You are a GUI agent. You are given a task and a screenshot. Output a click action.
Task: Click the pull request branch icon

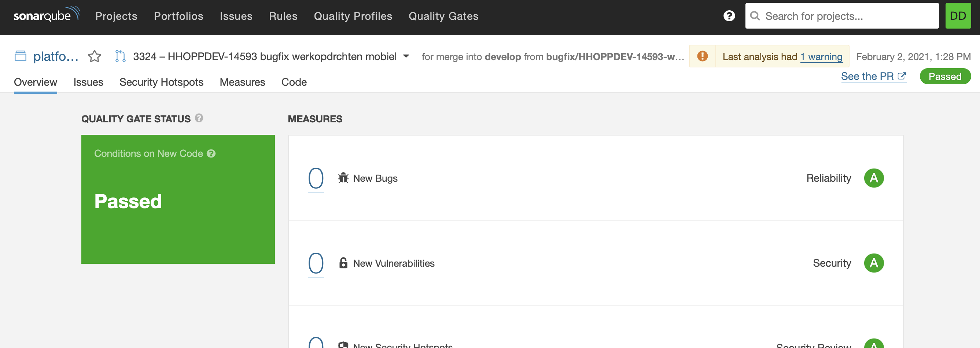click(x=120, y=56)
